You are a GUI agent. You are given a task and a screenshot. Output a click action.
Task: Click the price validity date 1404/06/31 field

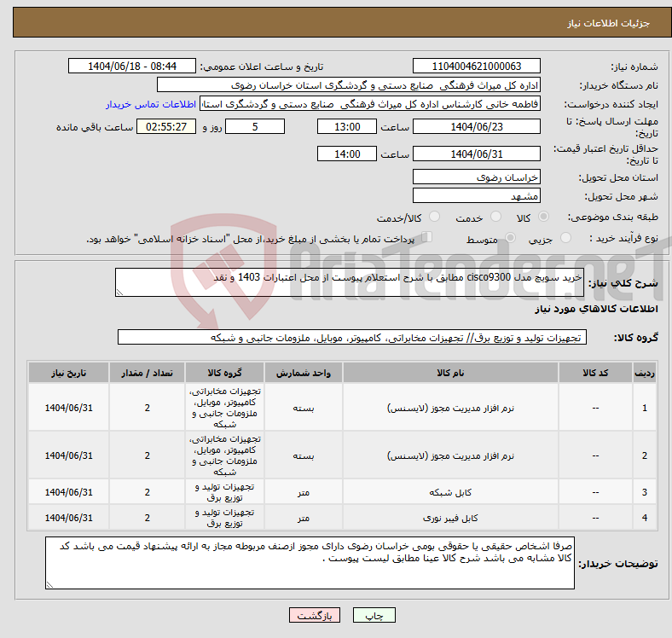pyautogui.click(x=476, y=154)
